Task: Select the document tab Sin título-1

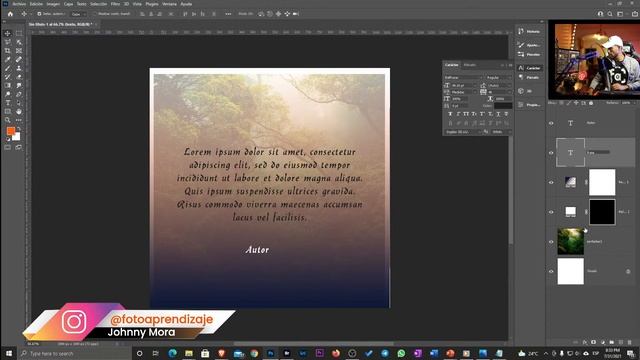Action: click(60, 24)
